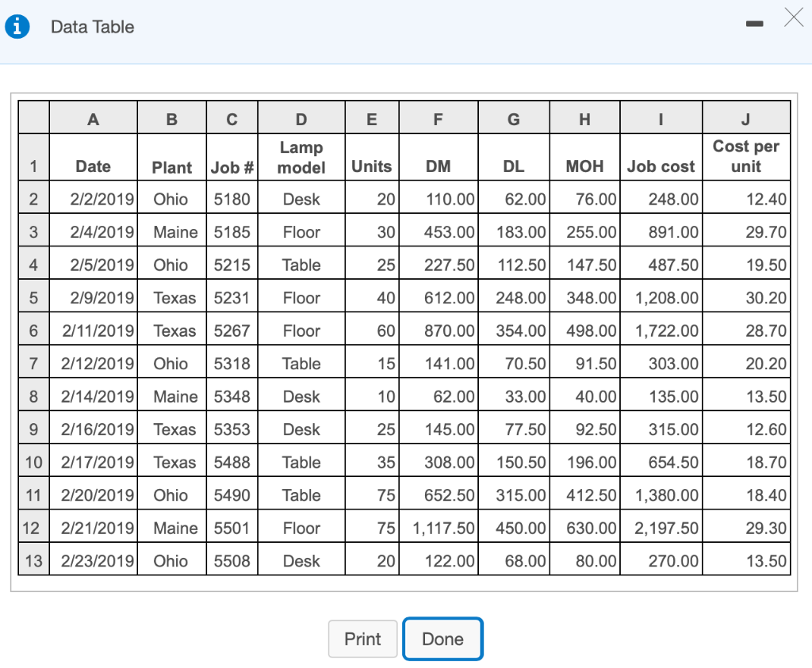The width and height of the screenshot is (812, 668).
Task: Click the Print button
Action: coord(362,639)
